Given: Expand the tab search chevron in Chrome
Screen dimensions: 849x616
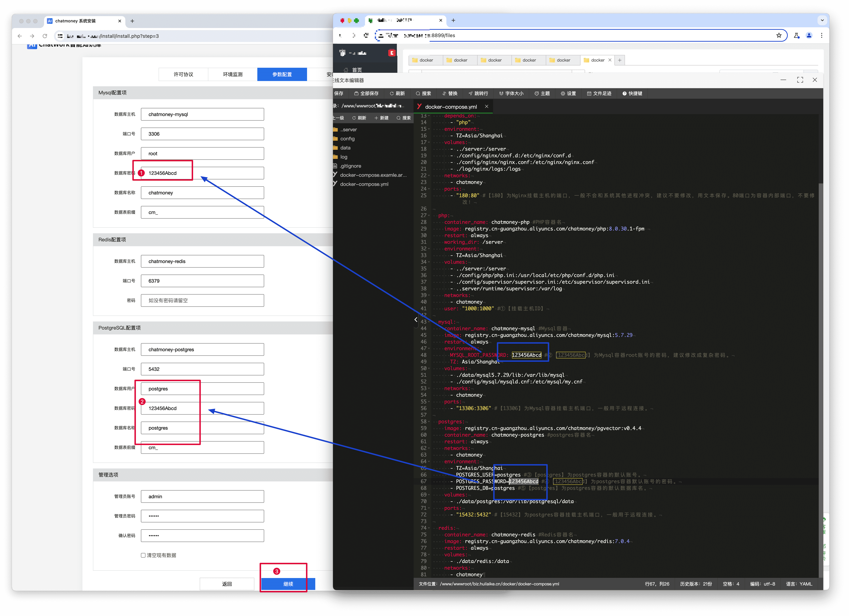Looking at the screenshot, I should coord(822,20).
